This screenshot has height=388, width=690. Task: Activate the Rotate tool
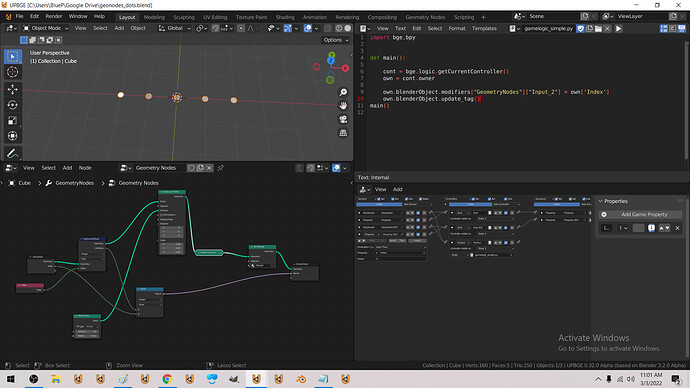tap(12, 105)
